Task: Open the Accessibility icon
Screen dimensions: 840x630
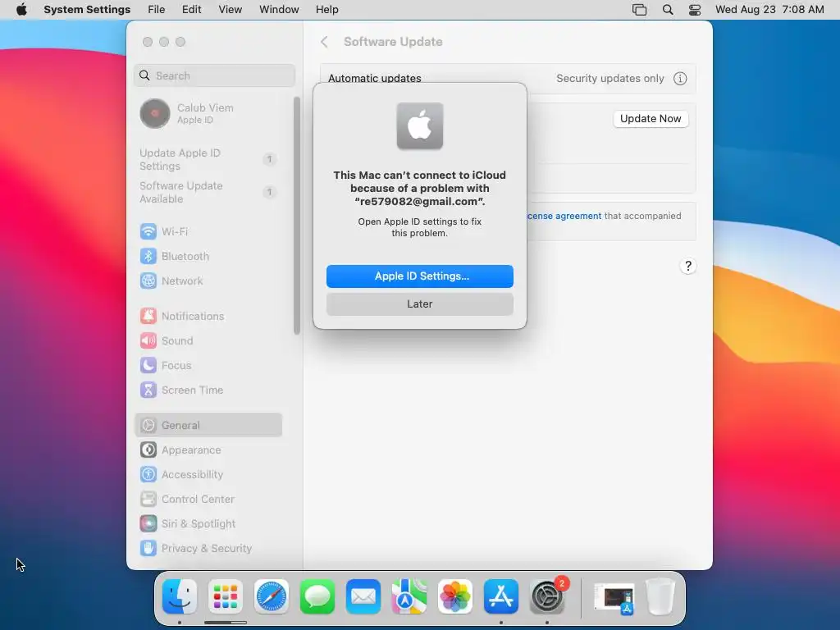Action: tap(148, 475)
